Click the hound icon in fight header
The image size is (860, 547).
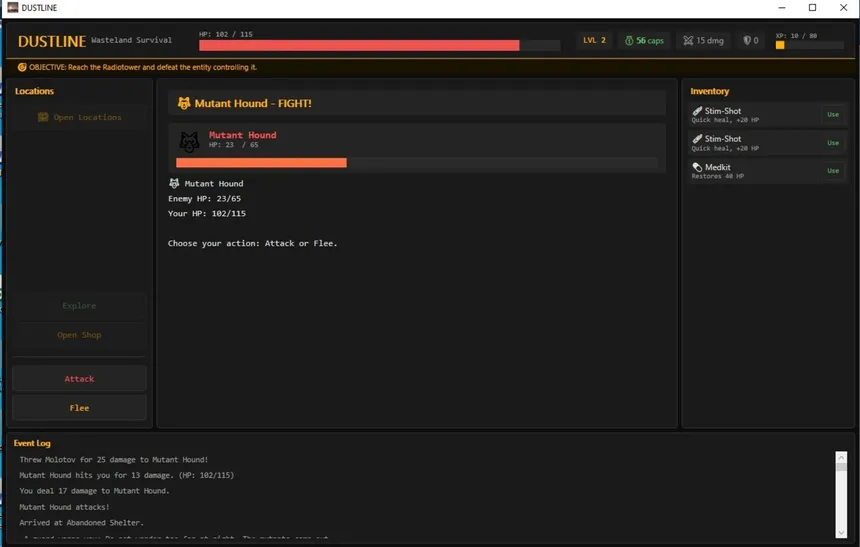coord(184,103)
